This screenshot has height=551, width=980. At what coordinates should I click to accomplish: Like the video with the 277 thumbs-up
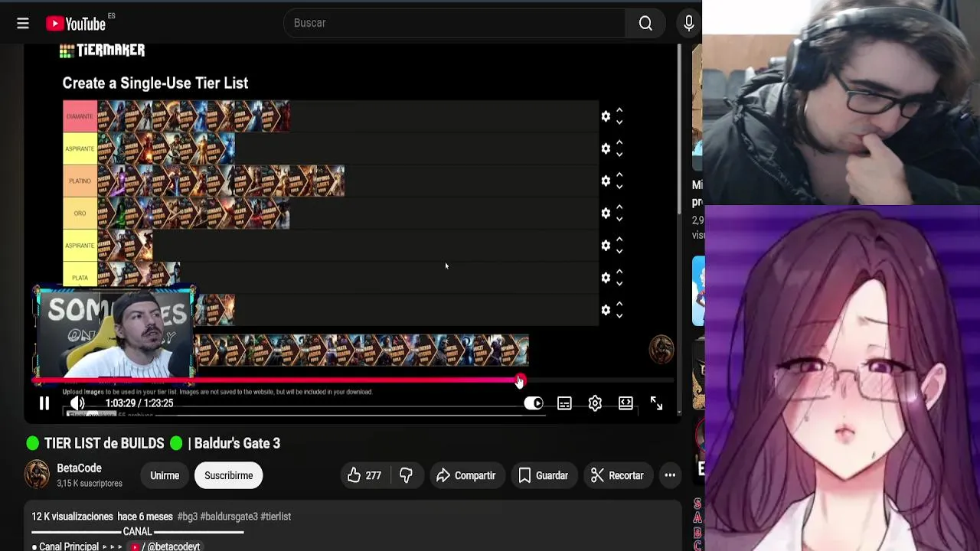click(364, 475)
